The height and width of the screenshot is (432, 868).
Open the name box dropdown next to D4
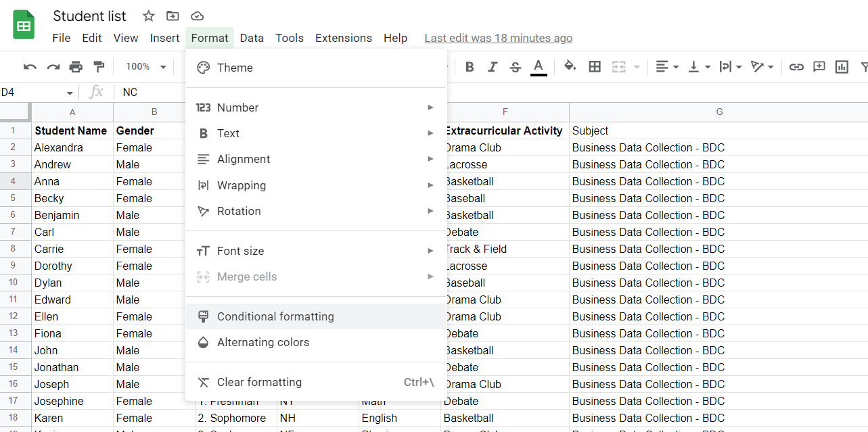[68, 91]
